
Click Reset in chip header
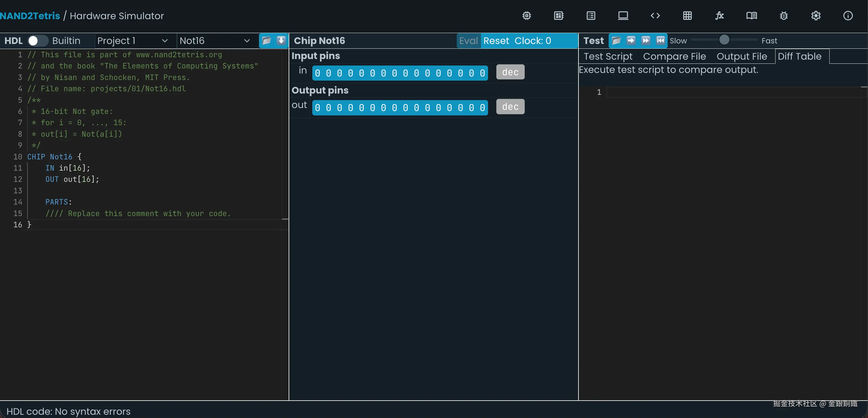pyautogui.click(x=496, y=41)
